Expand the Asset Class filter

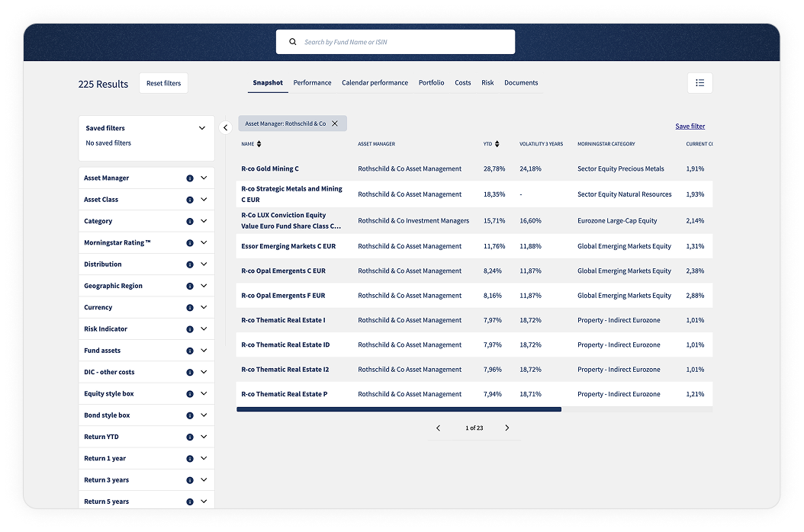[204, 200]
